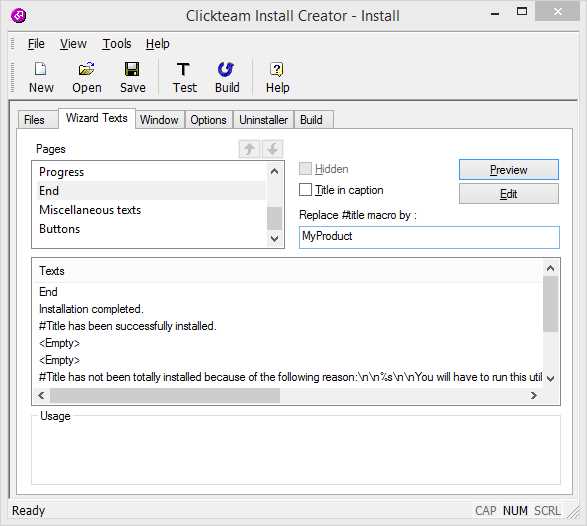Screen dimensions: 587x526
Task: Start Build with the blue arrow icon
Action: (226, 70)
